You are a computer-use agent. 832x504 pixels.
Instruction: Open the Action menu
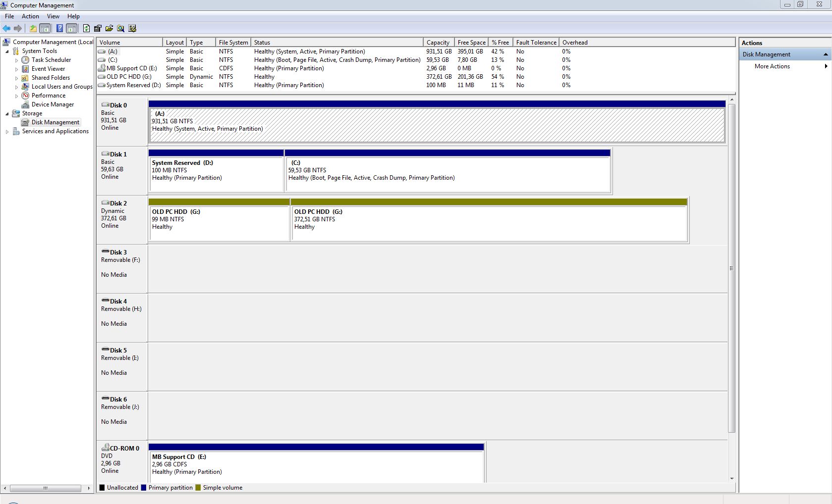tap(30, 16)
